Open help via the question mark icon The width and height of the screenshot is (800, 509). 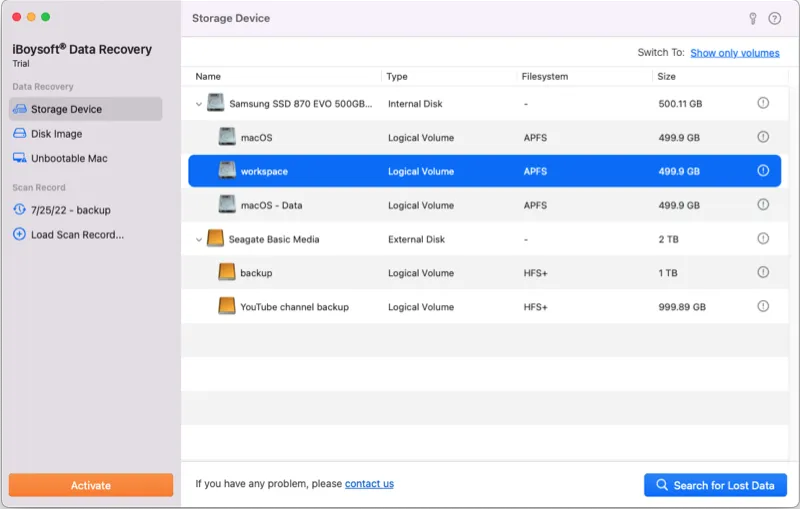point(774,18)
